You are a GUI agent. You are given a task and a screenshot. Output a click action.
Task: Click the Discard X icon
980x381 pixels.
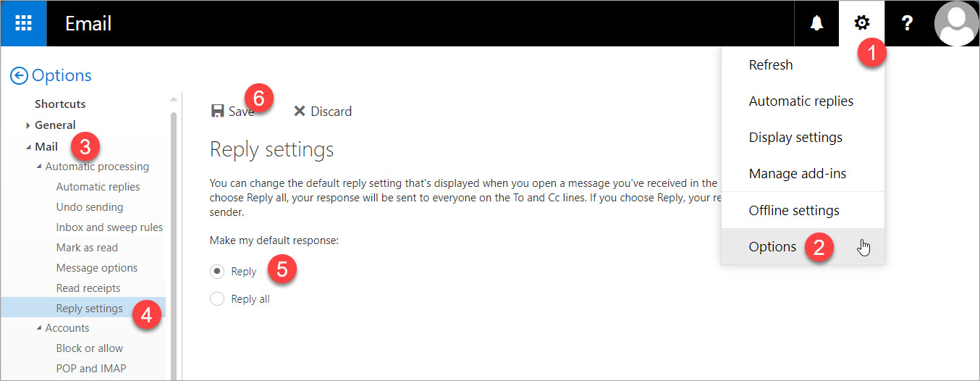tap(299, 112)
